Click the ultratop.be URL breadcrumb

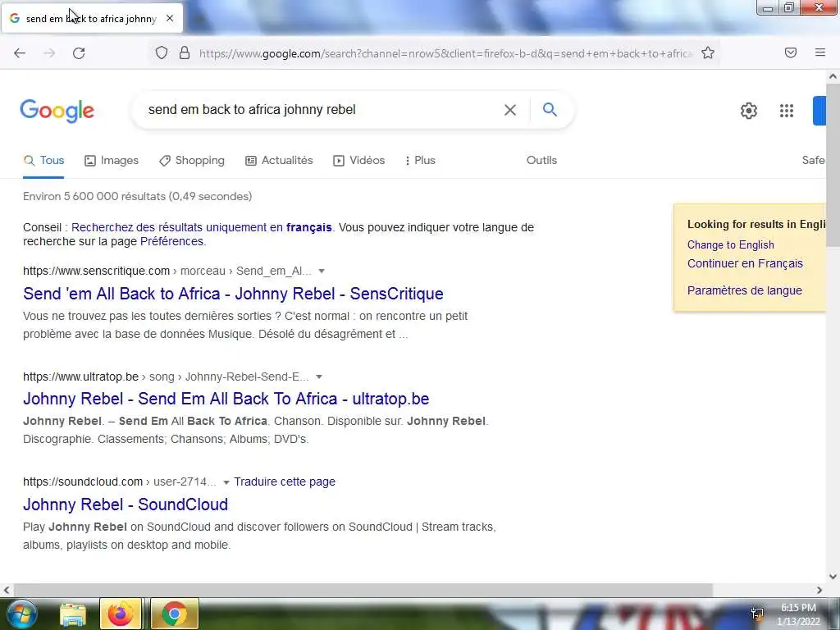click(x=166, y=377)
